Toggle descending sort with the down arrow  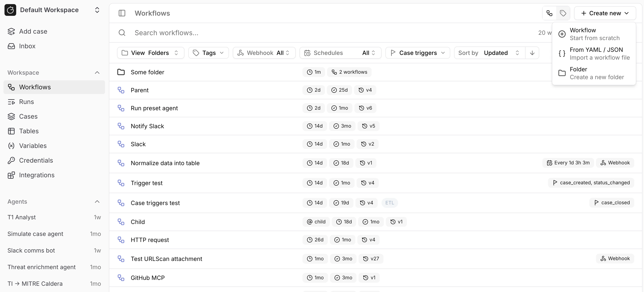click(x=532, y=53)
